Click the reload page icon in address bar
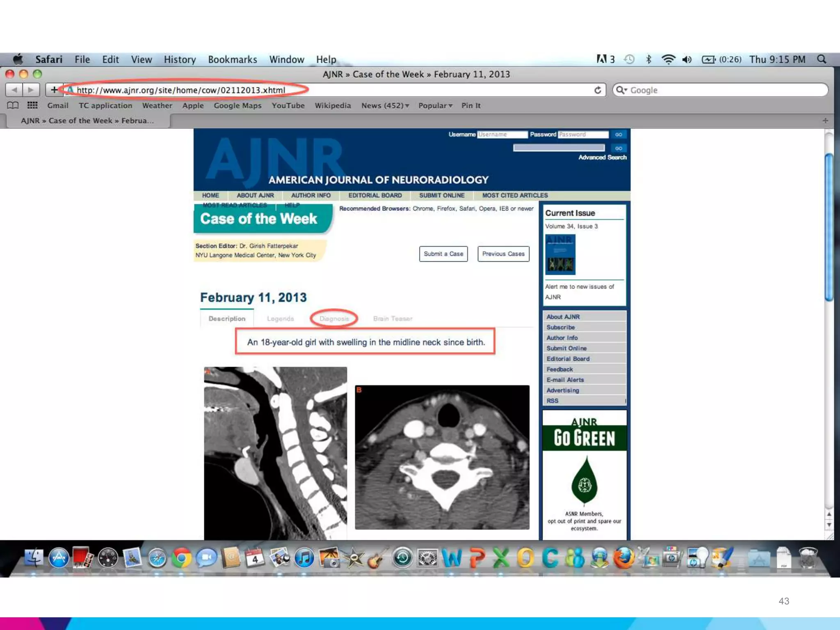The width and height of the screenshot is (840, 630). click(598, 90)
